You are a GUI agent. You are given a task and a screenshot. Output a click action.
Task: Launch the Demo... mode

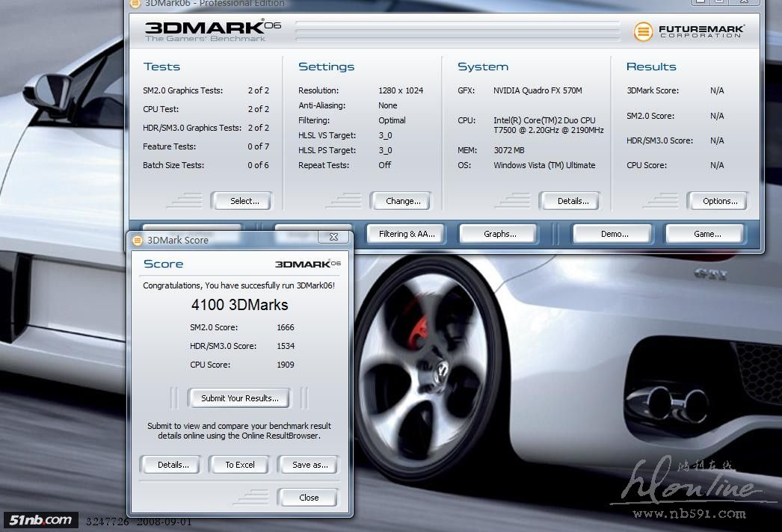[x=614, y=234]
